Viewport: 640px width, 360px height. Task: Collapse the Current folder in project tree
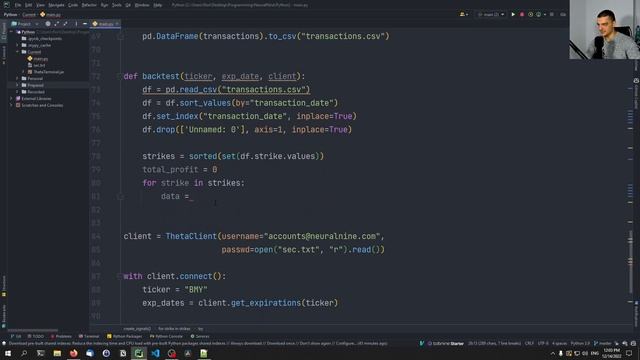pyautogui.click(x=17, y=52)
